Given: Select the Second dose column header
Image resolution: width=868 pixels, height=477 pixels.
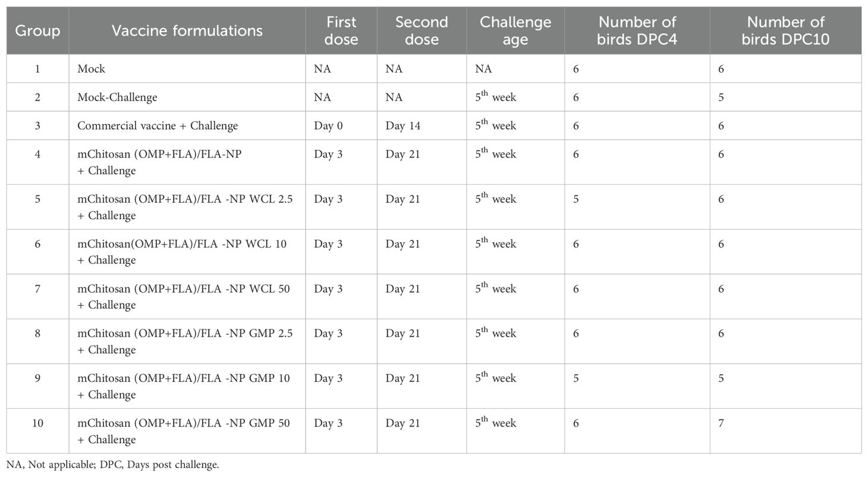Looking at the screenshot, I should (422, 31).
